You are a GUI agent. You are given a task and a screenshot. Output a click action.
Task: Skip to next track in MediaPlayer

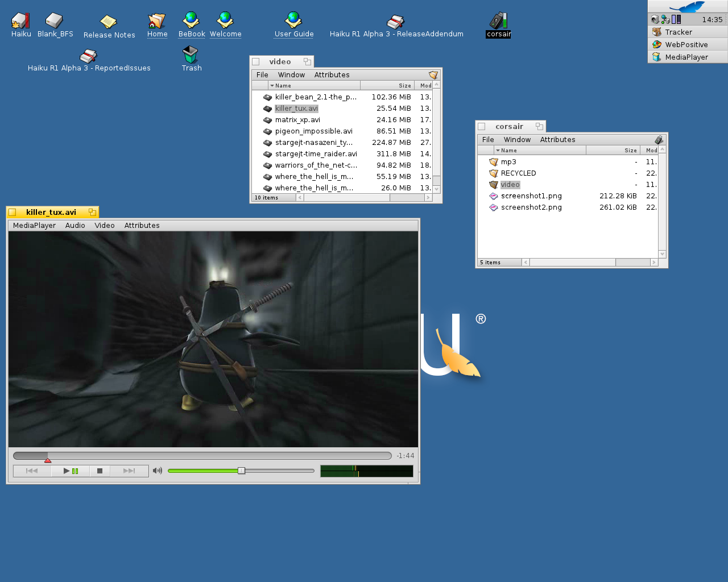129,471
